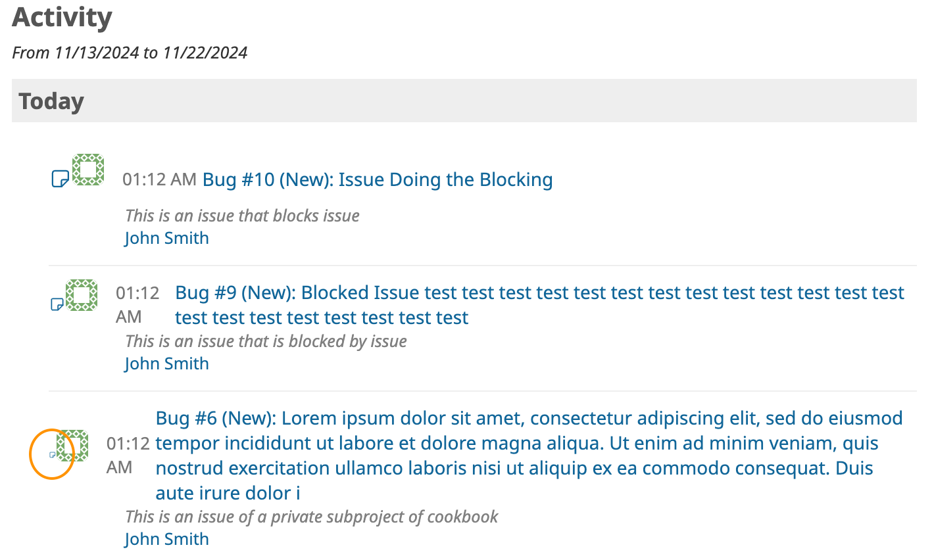Click the green avatar next to Bug #10
934x560 pixels.
(x=88, y=170)
